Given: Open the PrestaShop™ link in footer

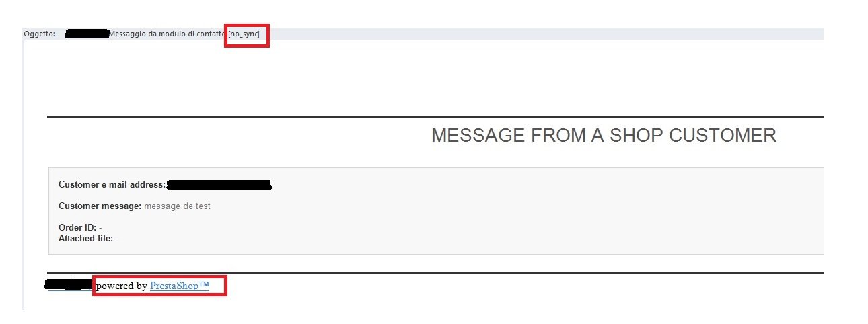Looking at the screenshot, I should pos(179,286).
